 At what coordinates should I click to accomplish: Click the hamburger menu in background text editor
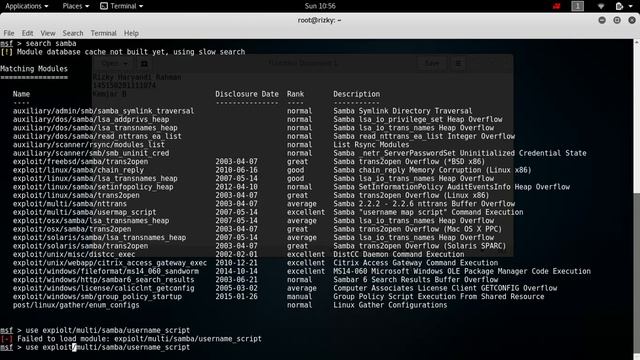(x=458, y=63)
